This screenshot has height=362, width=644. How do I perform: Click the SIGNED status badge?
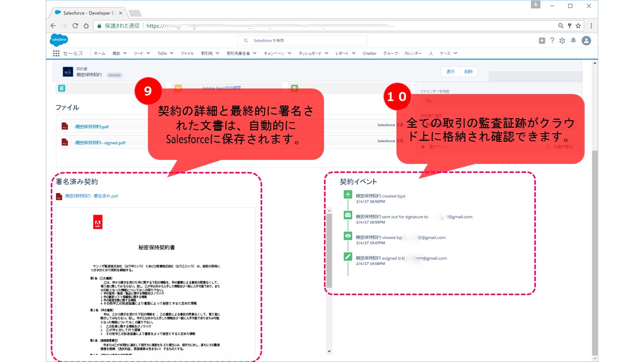pyautogui.click(x=114, y=75)
